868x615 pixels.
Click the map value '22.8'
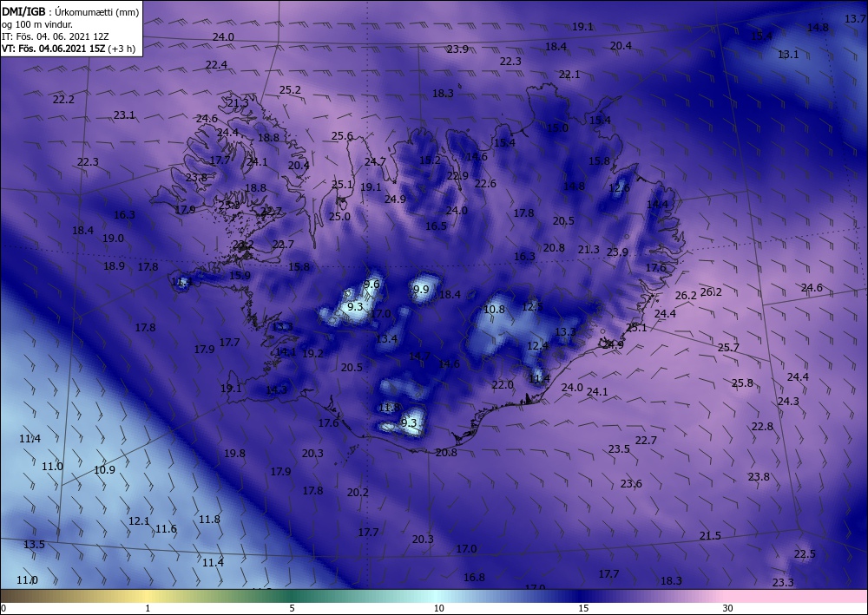coord(762,427)
